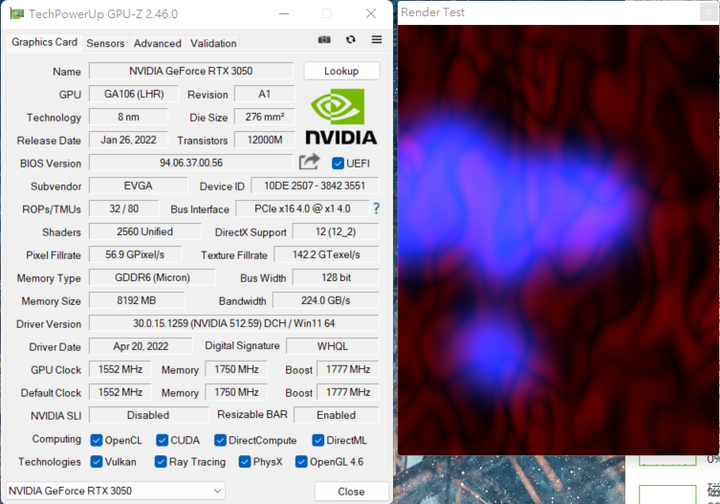Click the Close button at bottom
720x504 pixels.
(x=351, y=491)
